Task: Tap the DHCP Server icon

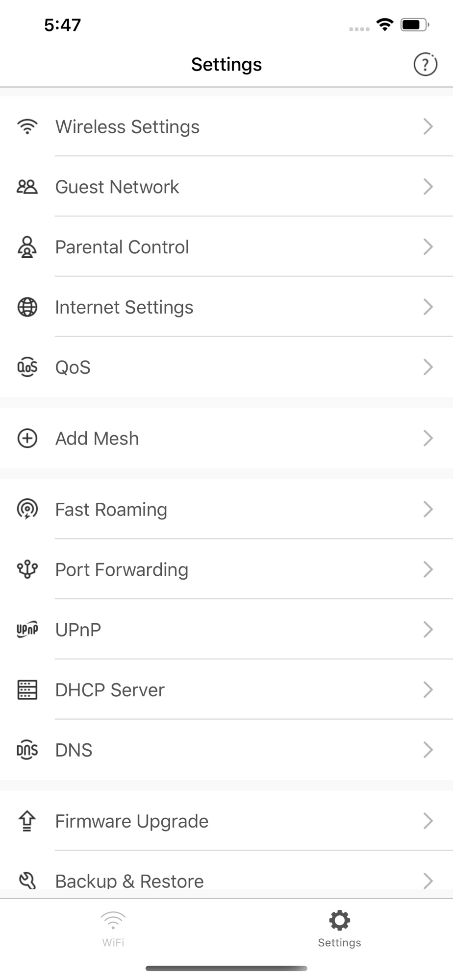Action: tap(27, 689)
